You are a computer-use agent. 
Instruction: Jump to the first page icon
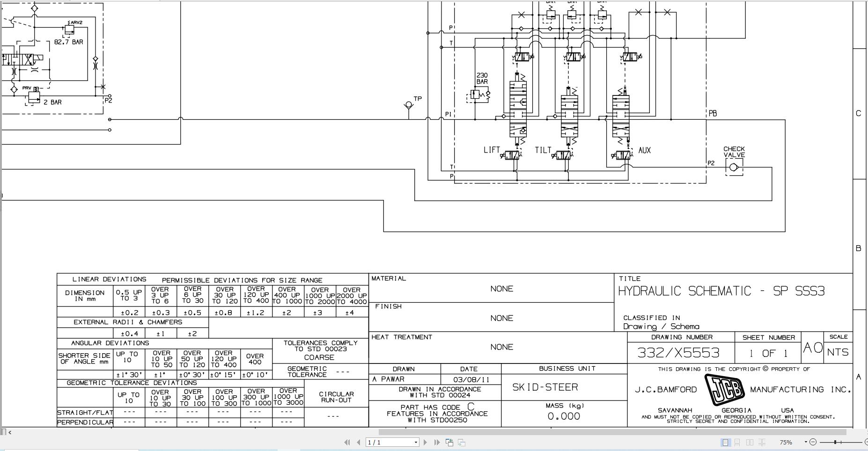point(348,442)
